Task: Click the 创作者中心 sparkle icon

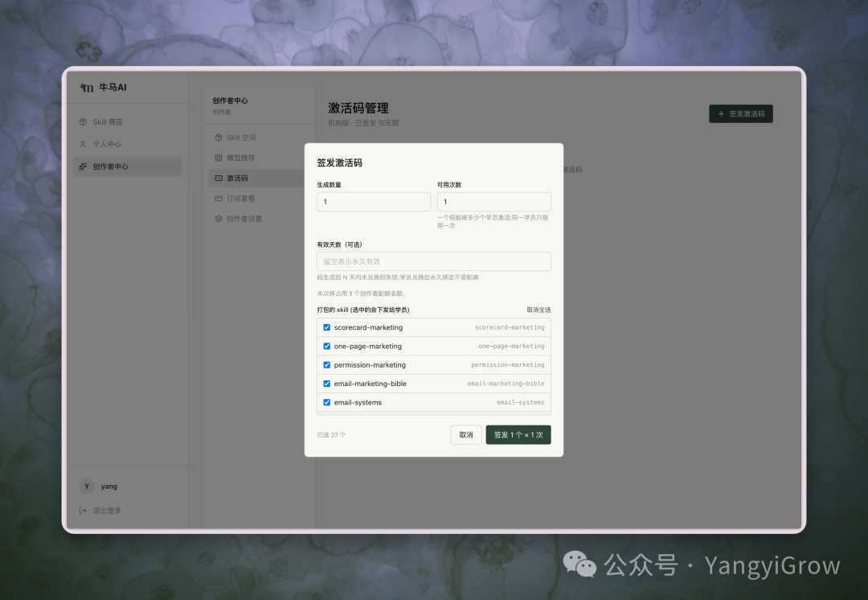Action: pos(83,166)
